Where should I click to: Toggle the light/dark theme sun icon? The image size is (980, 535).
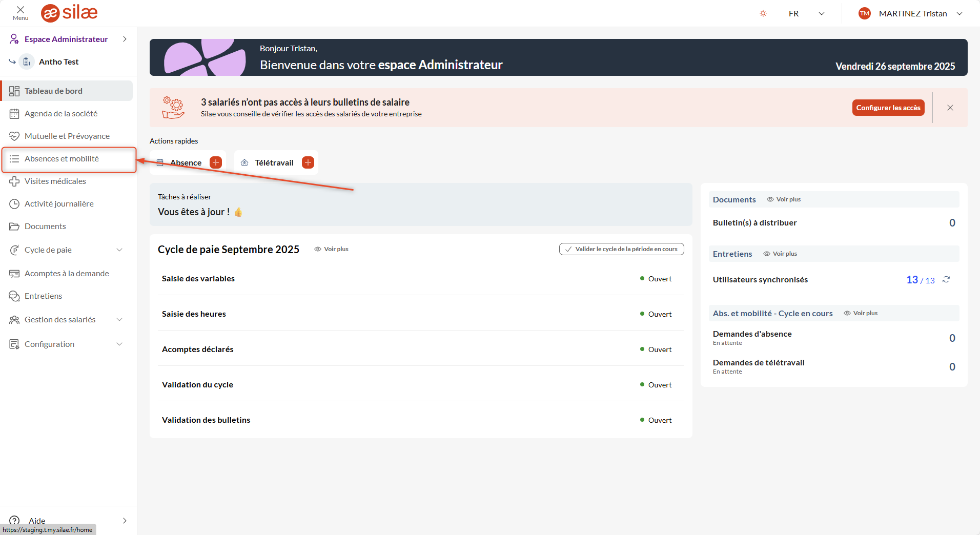(x=763, y=13)
